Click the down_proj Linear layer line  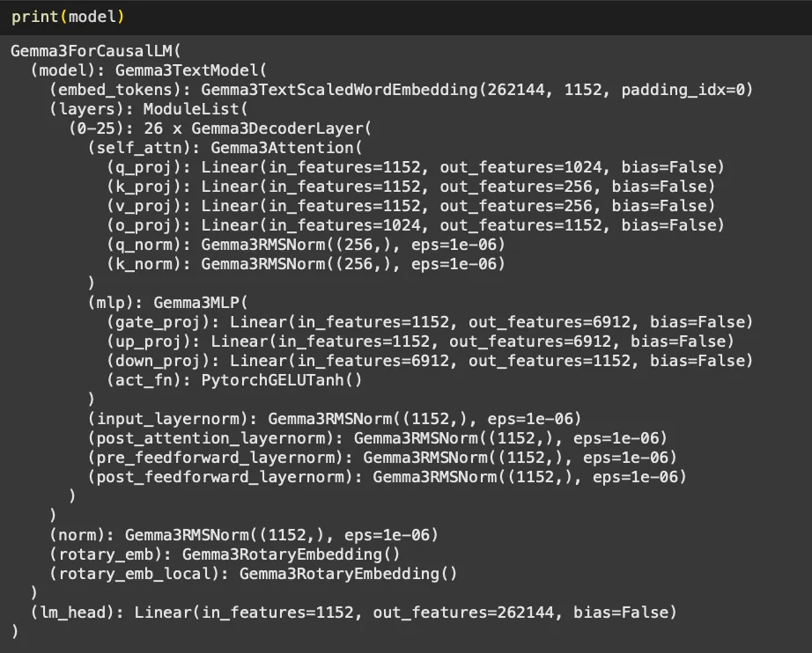click(x=430, y=360)
